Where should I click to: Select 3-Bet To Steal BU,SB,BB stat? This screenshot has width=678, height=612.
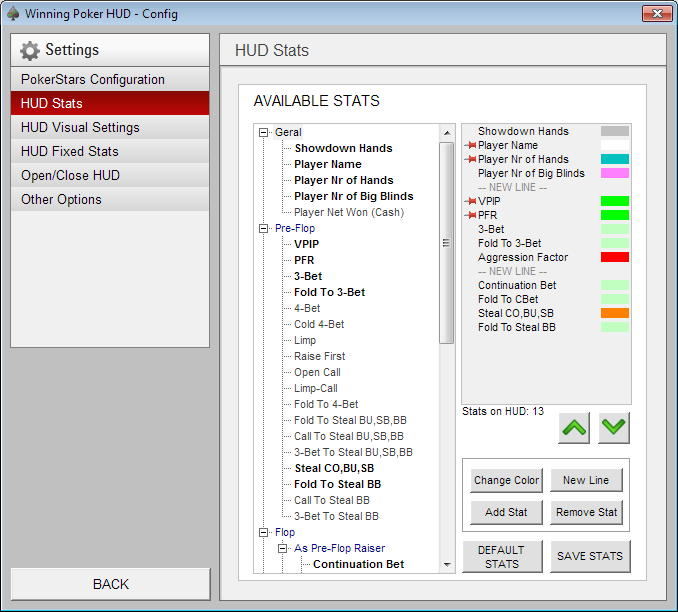tap(353, 452)
